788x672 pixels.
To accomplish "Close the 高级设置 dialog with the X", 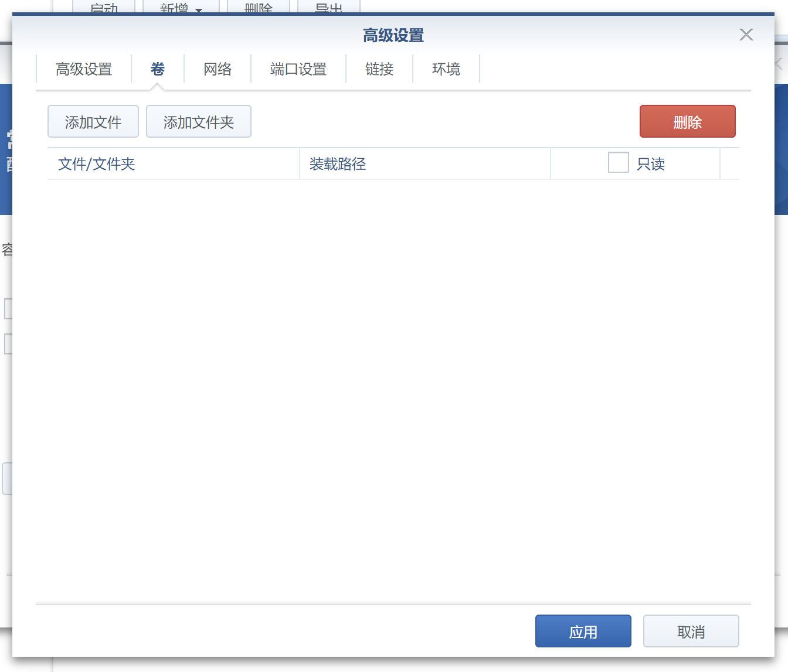I will 746,35.
